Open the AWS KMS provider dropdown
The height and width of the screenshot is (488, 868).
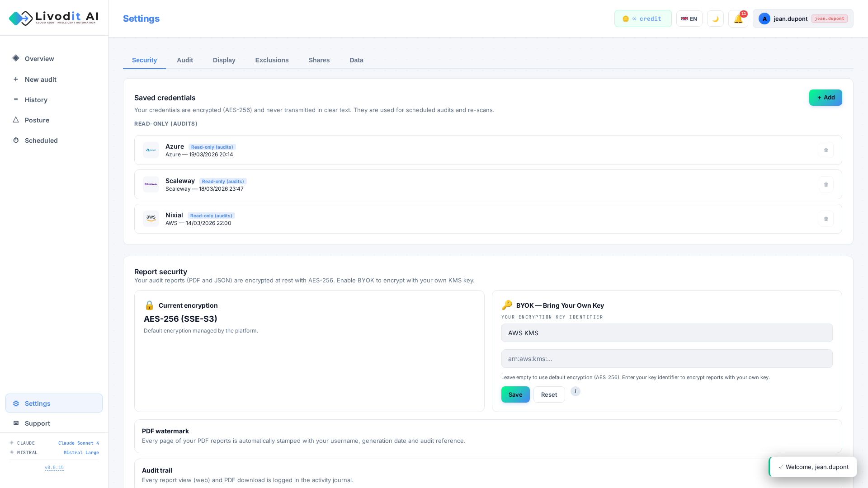click(666, 333)
